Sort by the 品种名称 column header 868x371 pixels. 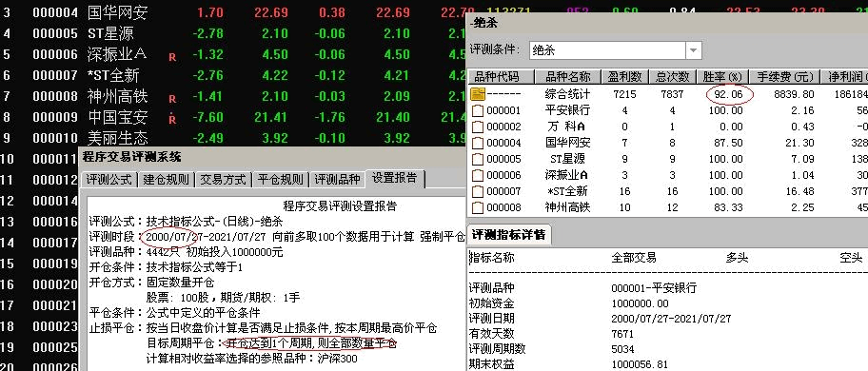point(568,76)
